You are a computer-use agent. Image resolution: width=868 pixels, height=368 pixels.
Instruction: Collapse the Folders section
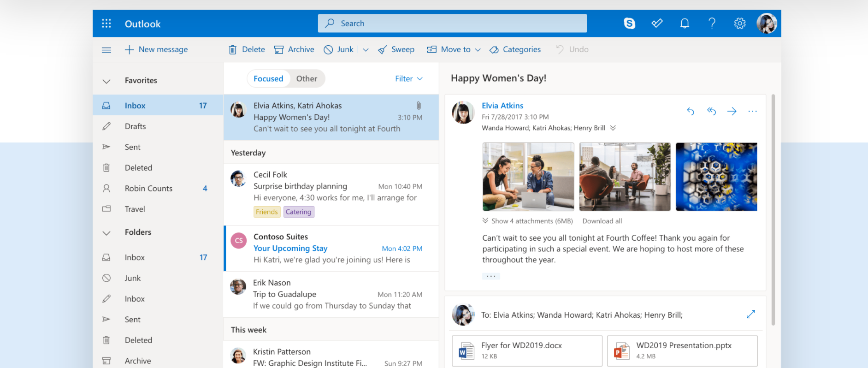106,233
